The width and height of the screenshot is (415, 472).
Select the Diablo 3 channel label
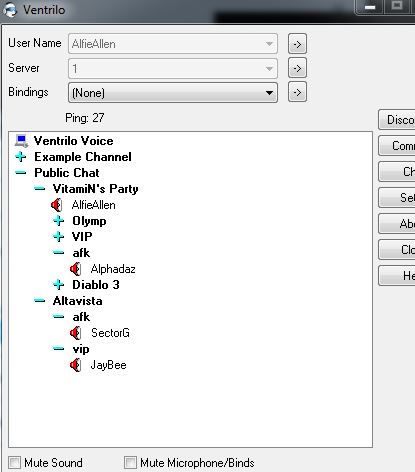[x=96, y=285]
